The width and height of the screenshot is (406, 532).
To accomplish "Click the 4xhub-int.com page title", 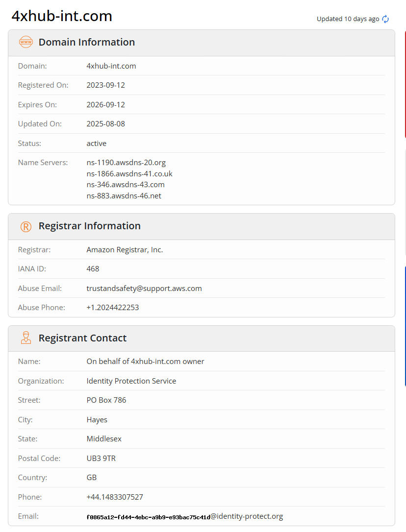I will [x=62, y=16].
